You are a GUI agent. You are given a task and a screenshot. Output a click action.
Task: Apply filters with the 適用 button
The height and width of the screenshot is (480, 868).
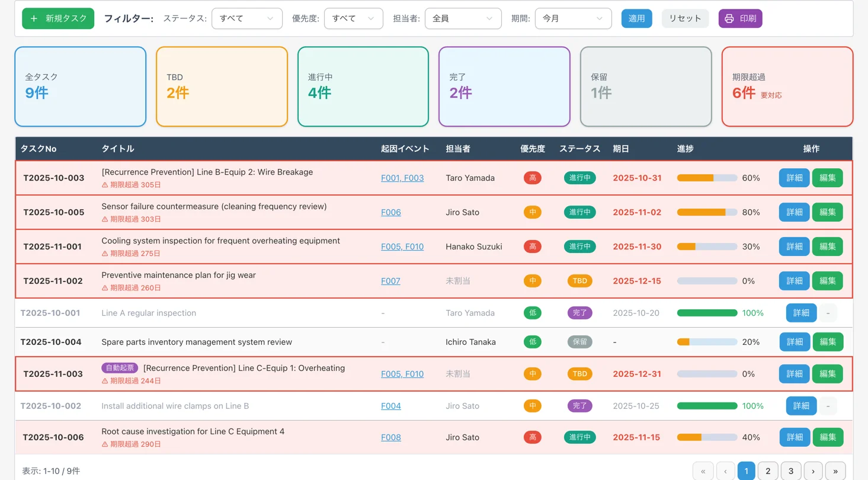pos(636,18)
